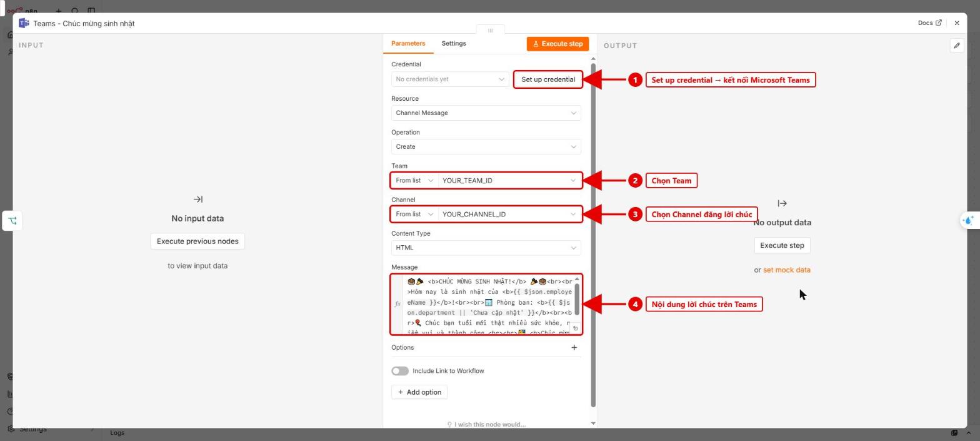Click the OUTPUT panel heading
This screenshot has height=441, width=980.
pos(620,46)
